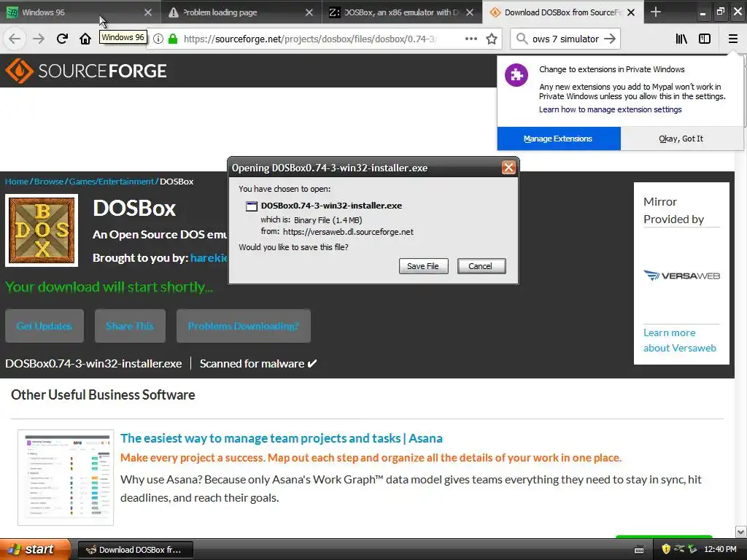Click the search magnifier icon
This screenshot has width=747, height=560.
pos(522,39)
